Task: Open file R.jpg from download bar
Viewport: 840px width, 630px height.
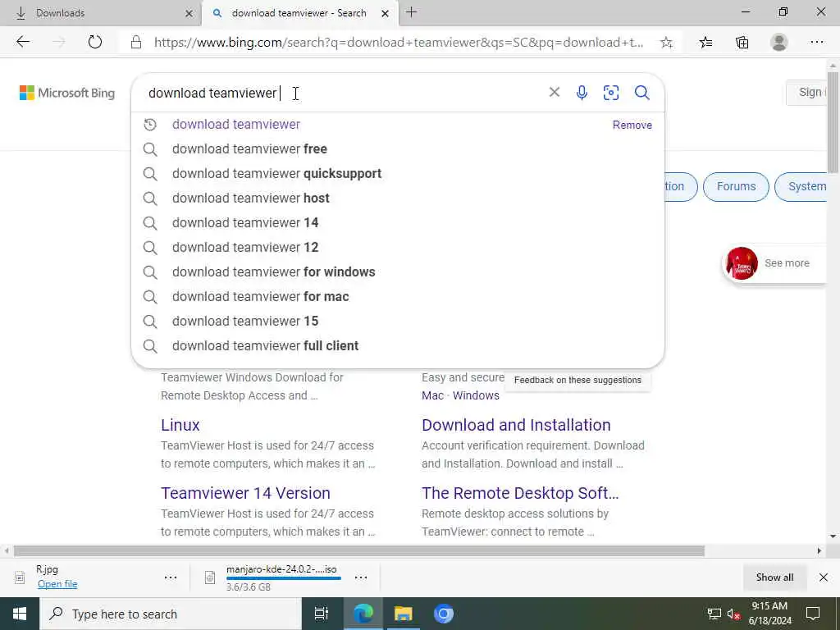Action: 57,584
